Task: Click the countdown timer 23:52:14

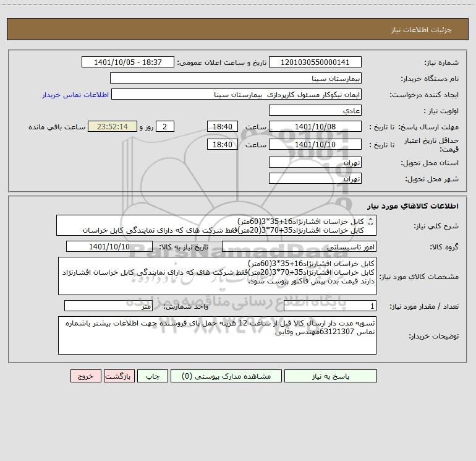Action: 113,126
